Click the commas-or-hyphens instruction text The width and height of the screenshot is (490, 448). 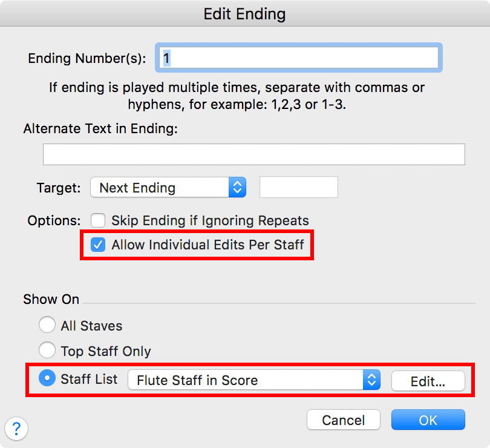click(237, 96)
